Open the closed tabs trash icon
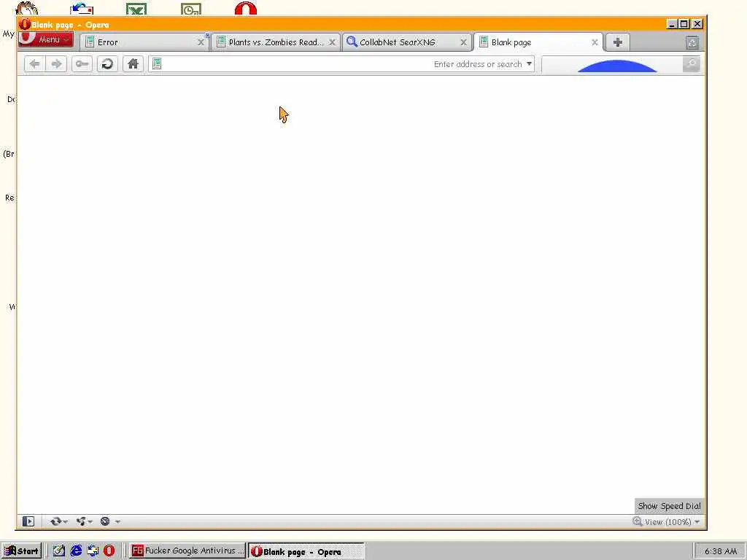 click(x=692, y=42)
